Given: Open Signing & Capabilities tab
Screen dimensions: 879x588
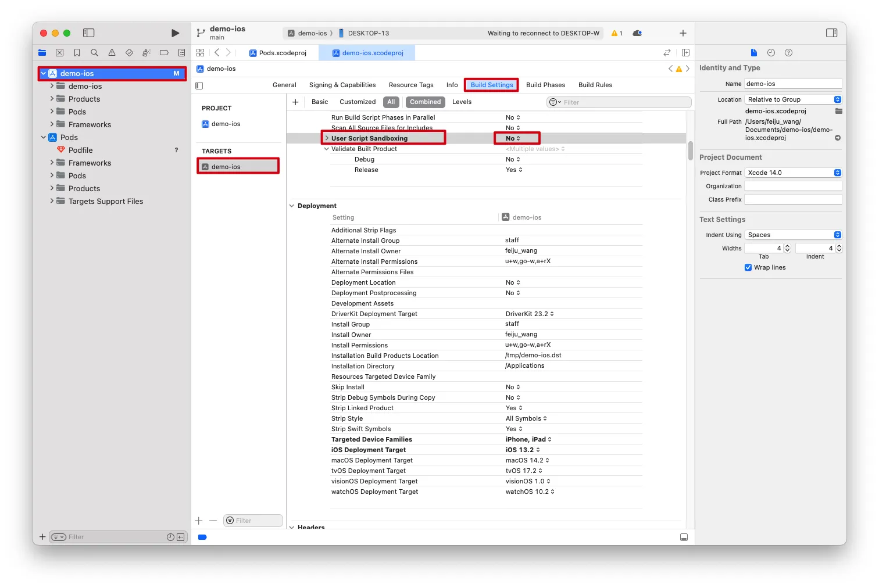Looking at the screenshot, I should pos(342,85).
